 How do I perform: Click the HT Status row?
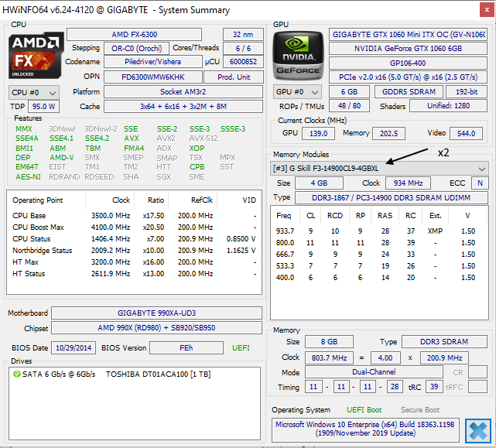pos(134,274)
